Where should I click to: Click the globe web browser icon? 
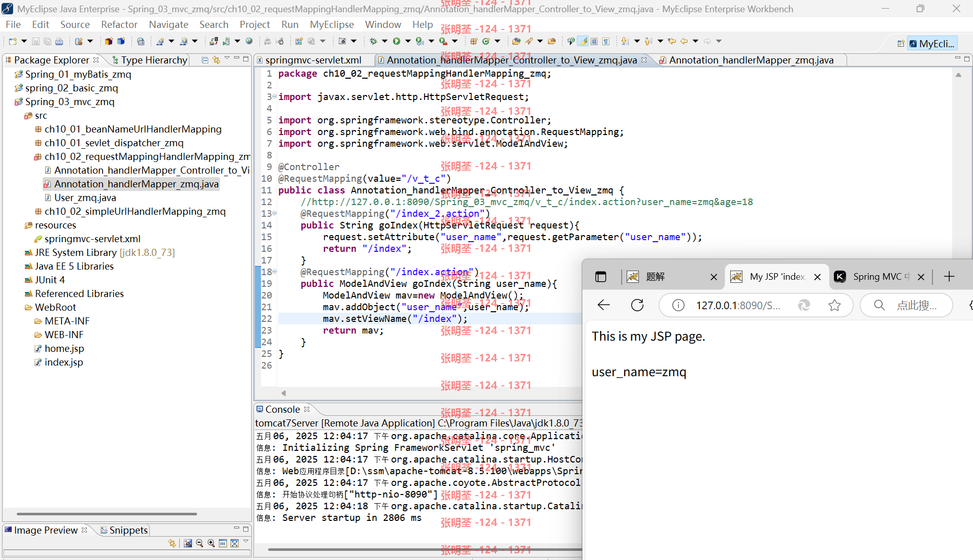coord(249,42)
